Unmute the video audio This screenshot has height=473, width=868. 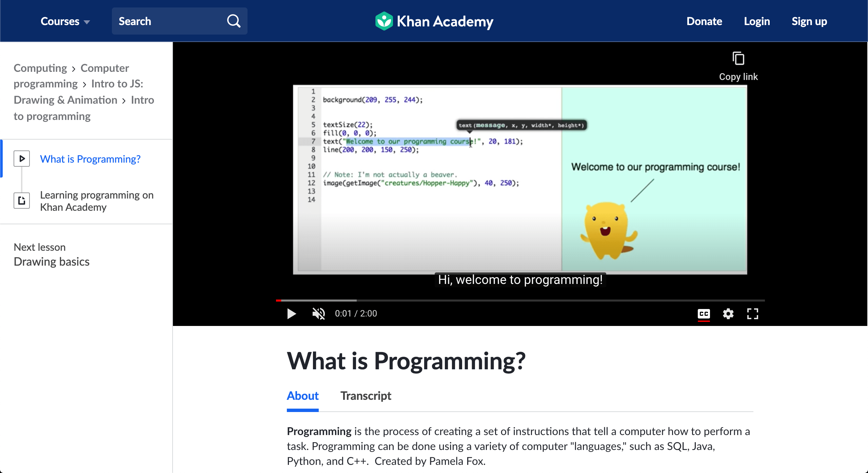coord(318,314)
